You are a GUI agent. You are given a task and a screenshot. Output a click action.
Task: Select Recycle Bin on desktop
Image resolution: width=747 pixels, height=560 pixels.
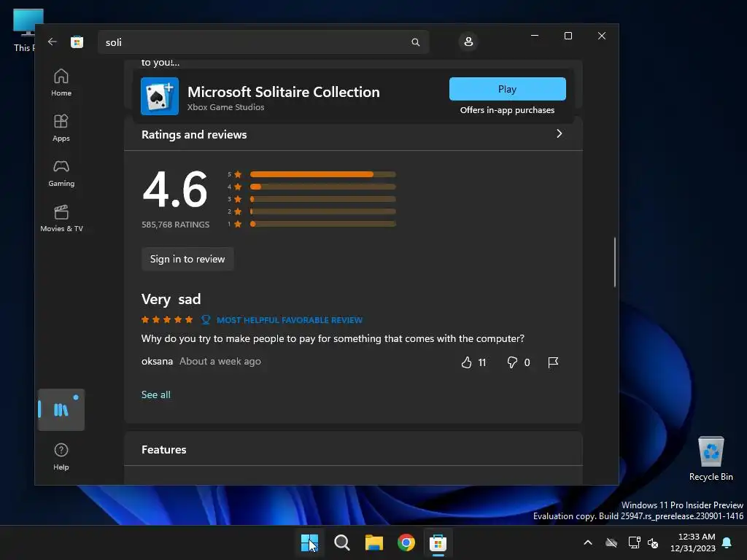(x=711, y=459)
